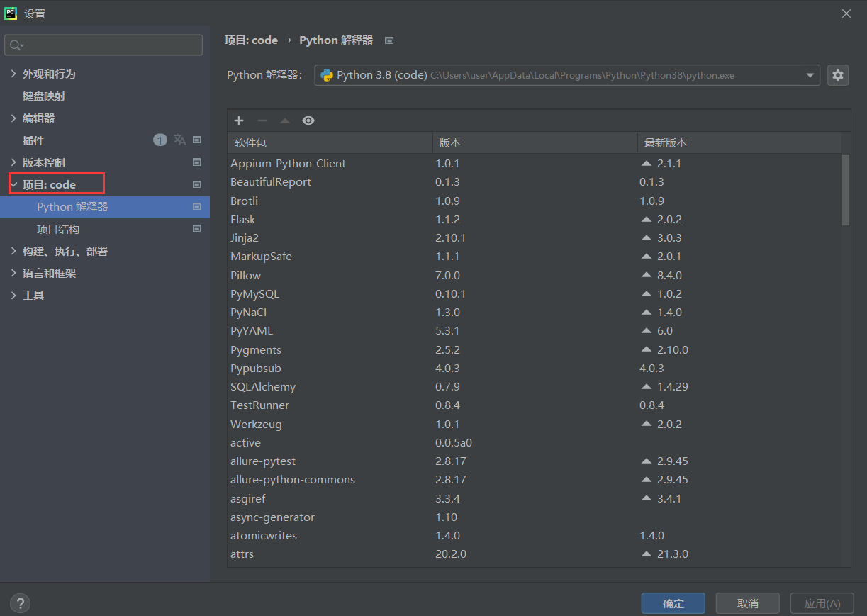Click the 确定 button
The height and width of the screenshot is (616, 867).
pos(673,603)
